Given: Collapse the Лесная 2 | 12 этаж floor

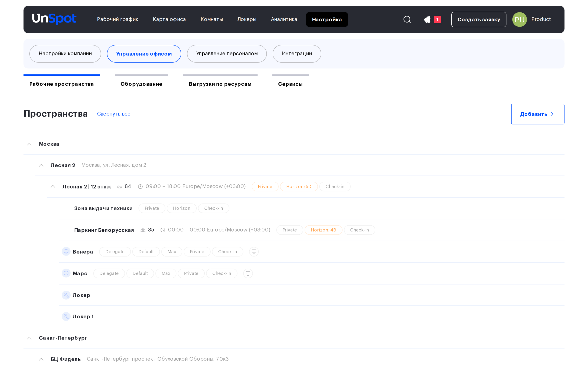Looking at the screenshot, I should 53,187.
